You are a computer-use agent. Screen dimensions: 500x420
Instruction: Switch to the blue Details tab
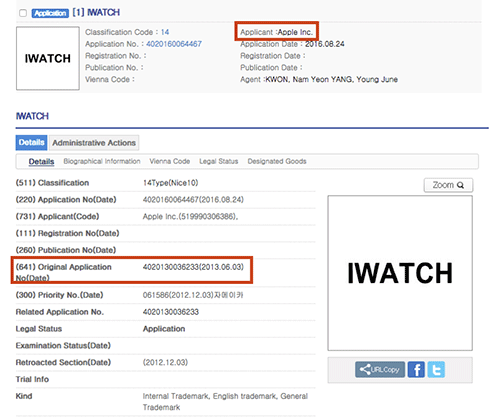[31, 143]
